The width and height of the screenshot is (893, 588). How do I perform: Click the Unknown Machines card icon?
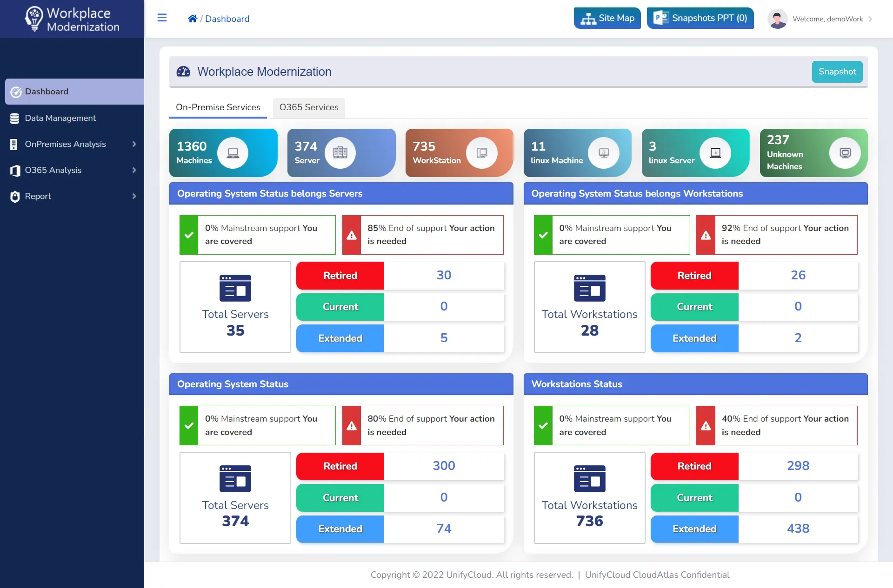click(845, 152)
